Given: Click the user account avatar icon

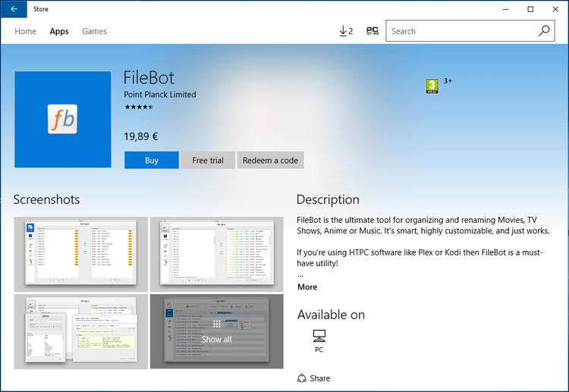Looking at the screenshot, I should coord(373,31).
